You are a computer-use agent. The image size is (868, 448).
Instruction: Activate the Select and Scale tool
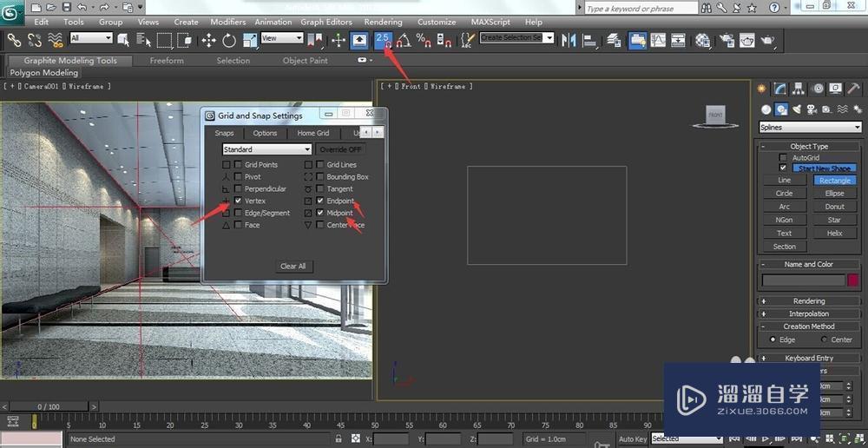[x=250, y=40]
